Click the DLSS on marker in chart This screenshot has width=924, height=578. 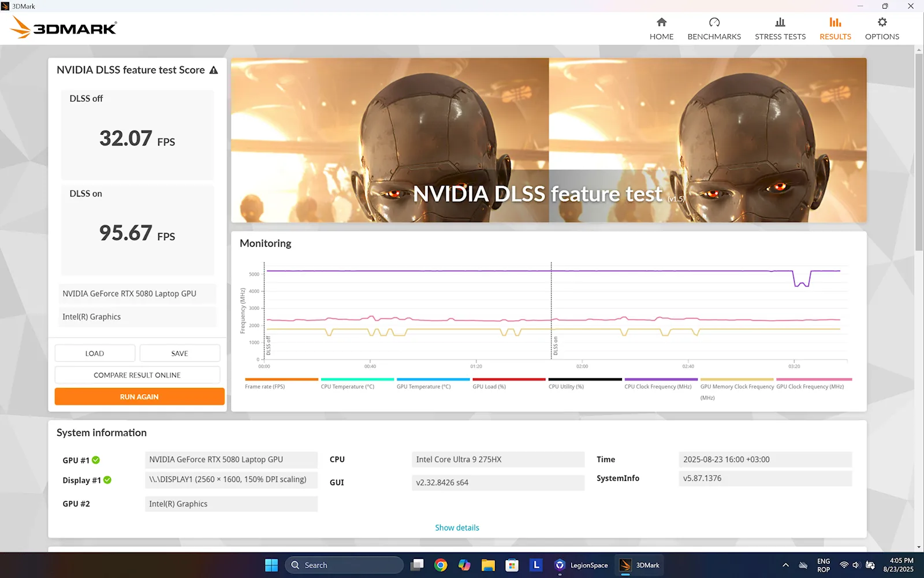pos(556,346)
